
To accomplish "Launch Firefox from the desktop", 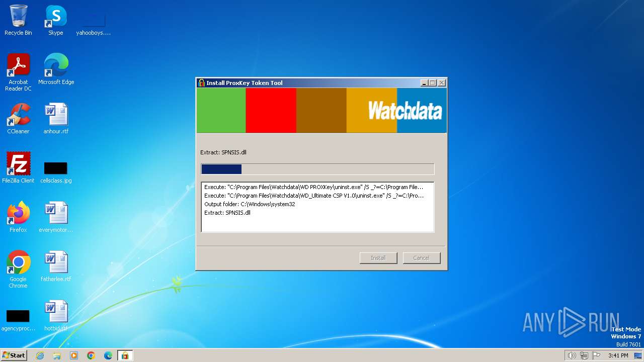I will tap(18, 217).
